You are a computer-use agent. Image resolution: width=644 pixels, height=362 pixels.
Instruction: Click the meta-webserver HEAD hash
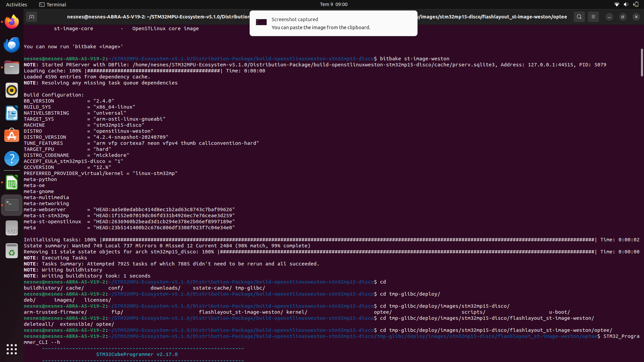pos(164,209)
